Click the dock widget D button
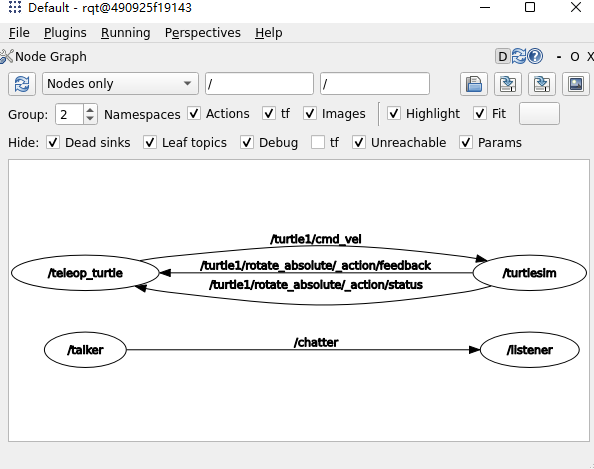Image resolution: width=594 pixels, height=469 pixels. pyautogui.click(x=502, y=57)
